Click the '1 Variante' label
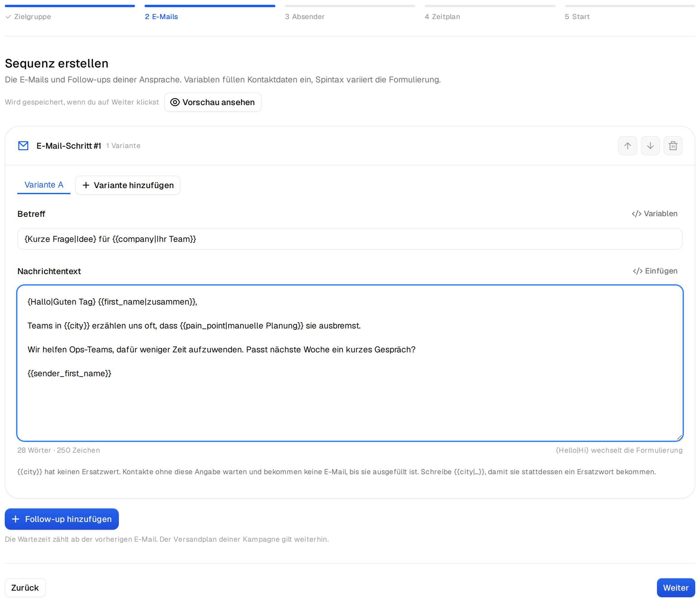This screenshot has height=602, width=700. pyautogui.click(x=123, y=146)
